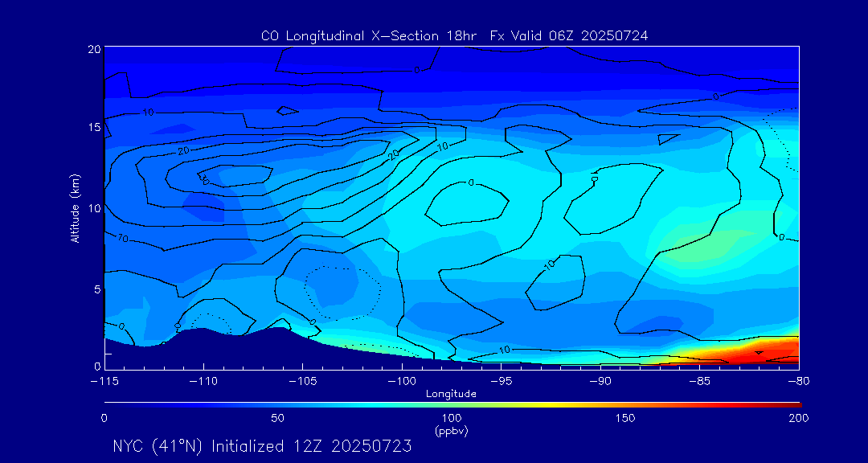This screenshot has width=868, height=463.
Task: Click the red high-CO hotspot near the surface
Action: coord(772,351)
